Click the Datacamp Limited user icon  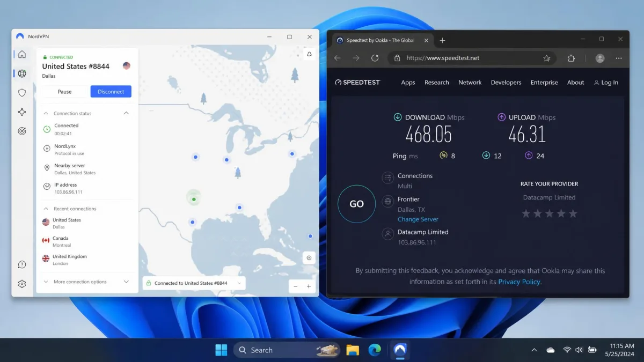(x=387, y=234)
